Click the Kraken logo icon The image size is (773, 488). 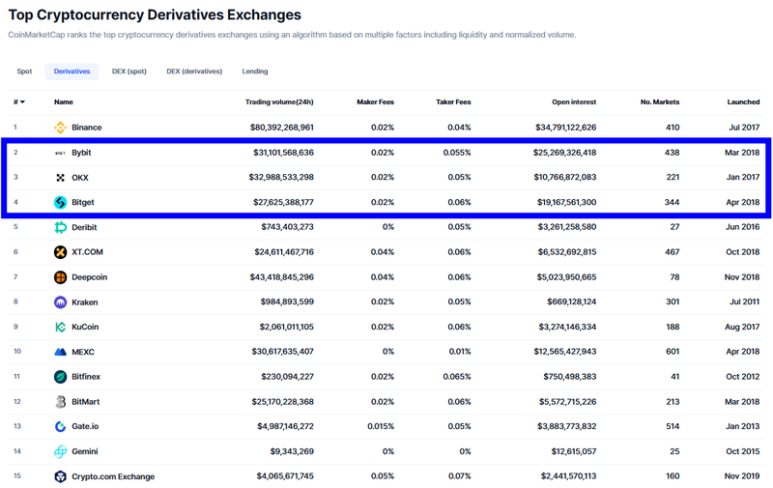[60, 302]
